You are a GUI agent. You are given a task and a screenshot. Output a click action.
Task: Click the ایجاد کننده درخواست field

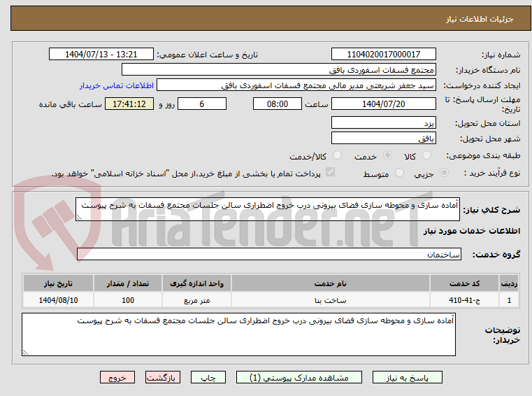coord(296,85)
